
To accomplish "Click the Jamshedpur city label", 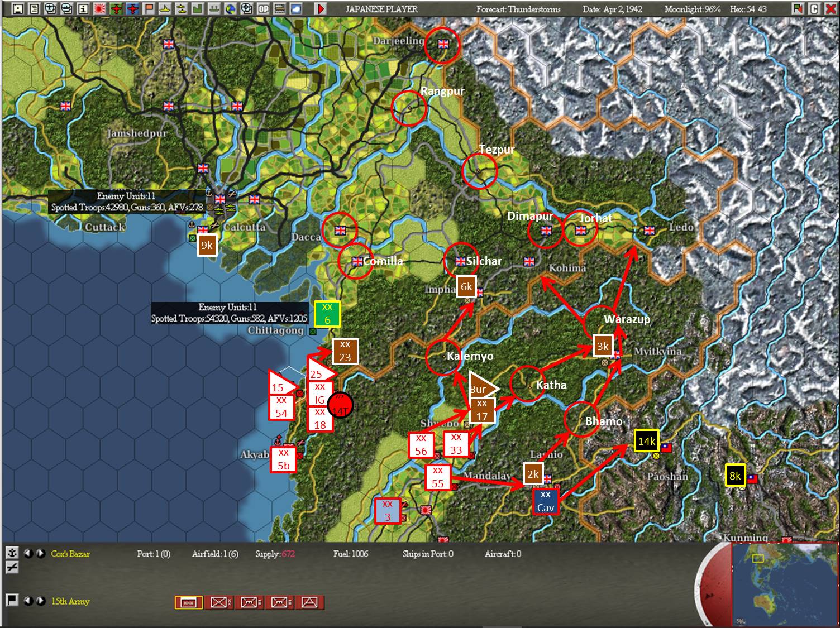I will tap(137, 133).
